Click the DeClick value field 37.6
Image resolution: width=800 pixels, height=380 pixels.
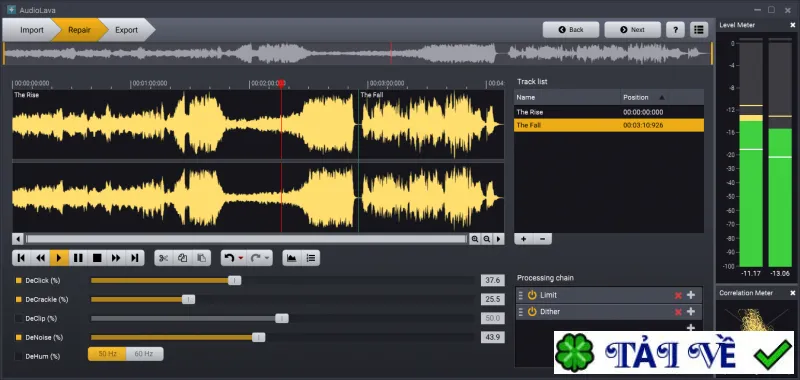(492, 281)
